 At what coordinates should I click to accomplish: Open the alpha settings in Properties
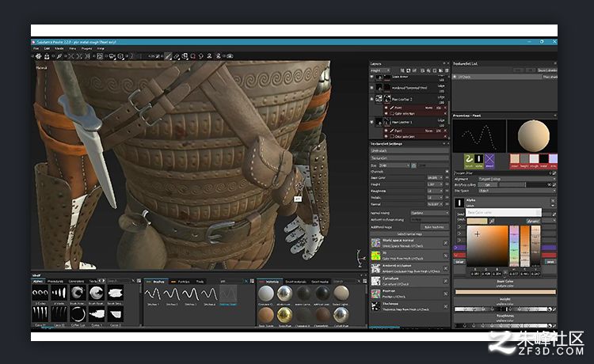coord(479,161)
